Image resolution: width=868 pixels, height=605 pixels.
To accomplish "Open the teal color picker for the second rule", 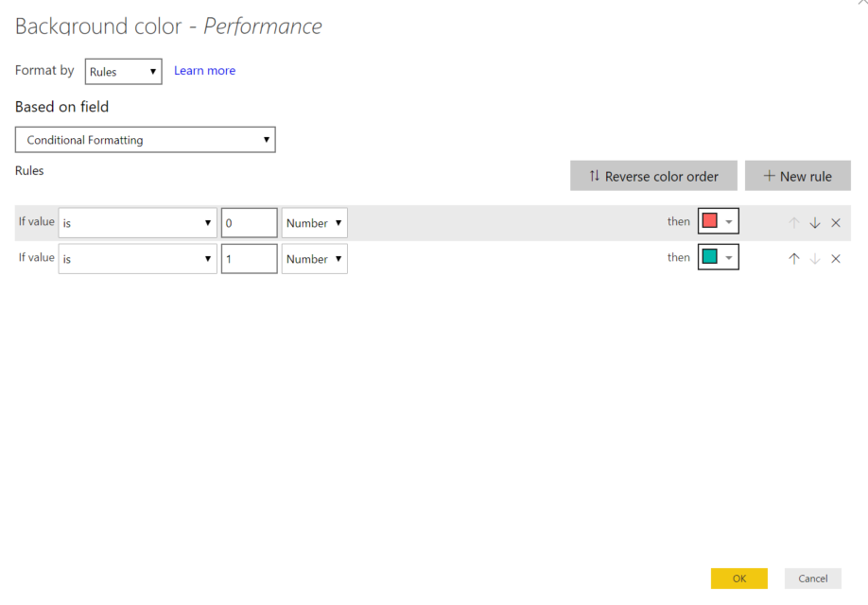I will click(718, 257).
